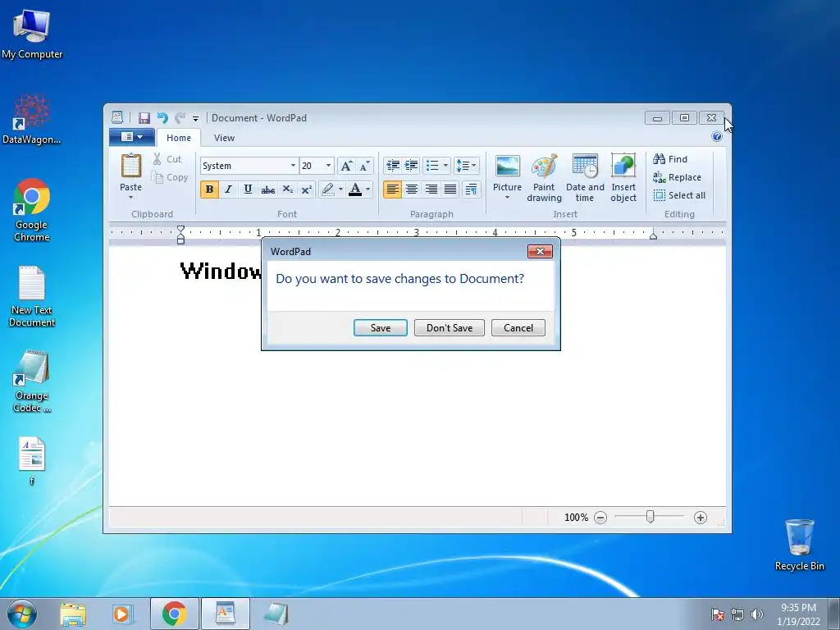Click the Decrease indent icon
Screen dimensions: 840x630
coord(393,166)
